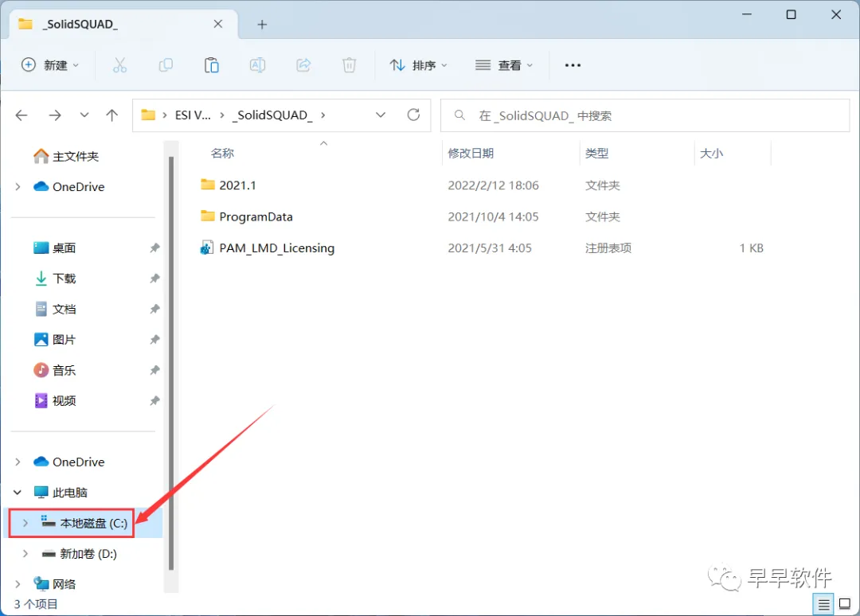Viewport: 860px width, 616px height.
Task: Click the Delete trash can icon
Action: 349,65
